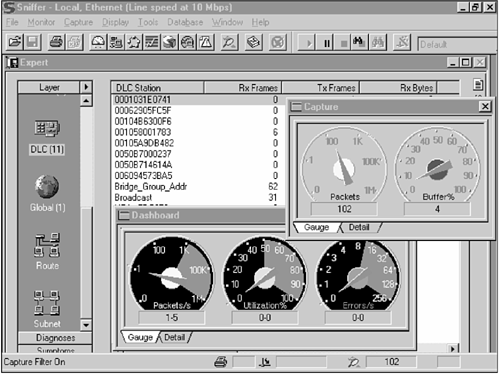Click the Packets gauge in Capture window
This screenshot has height=374, width=500.
(344, 165)
